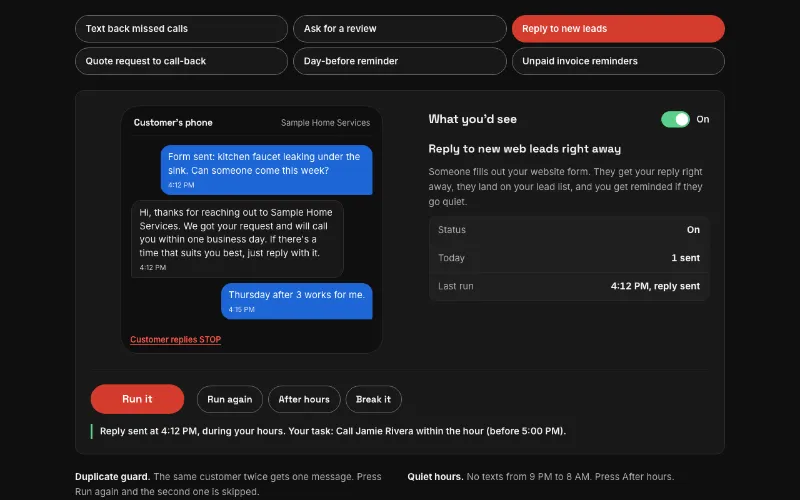The height and width of the screenshot is (500, 800).
Task: Choose the Day-before reminder scenario
Action: coord(399,61)
